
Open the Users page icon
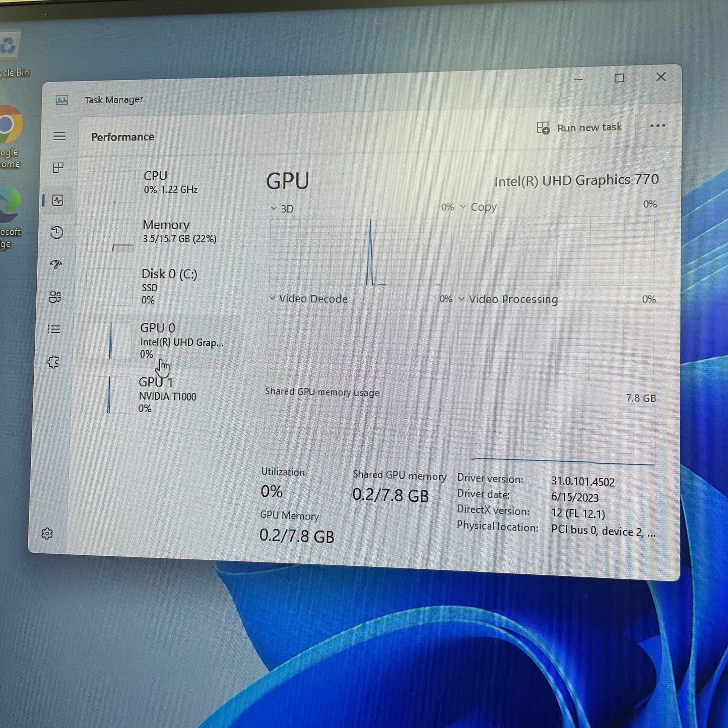55,297
